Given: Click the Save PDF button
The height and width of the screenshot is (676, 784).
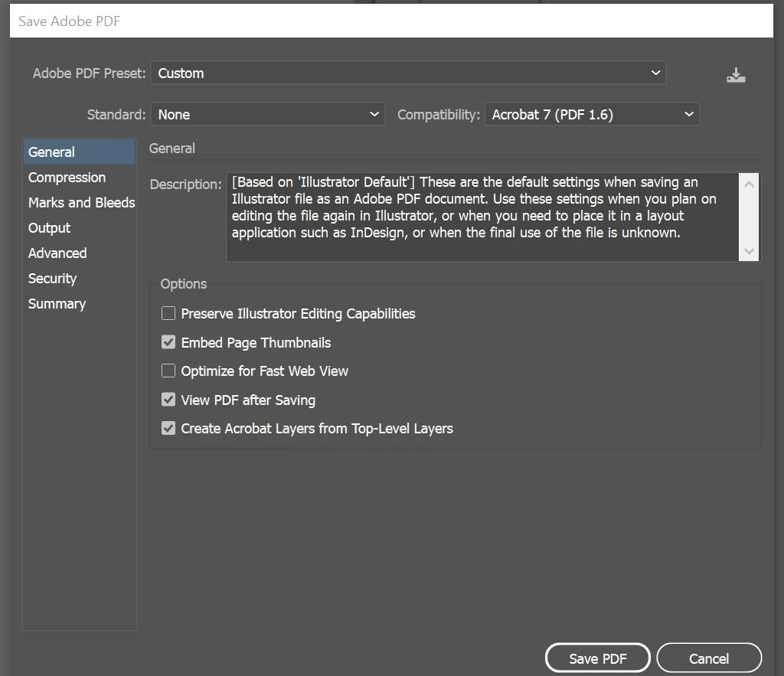Looking at the screenshot, I should (x=597, y=658).
